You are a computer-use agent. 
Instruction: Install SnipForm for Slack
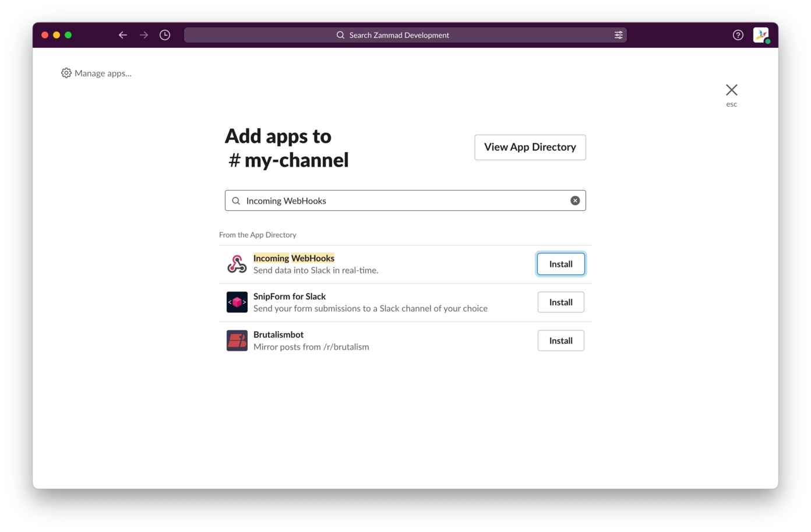tap(561, 302)
